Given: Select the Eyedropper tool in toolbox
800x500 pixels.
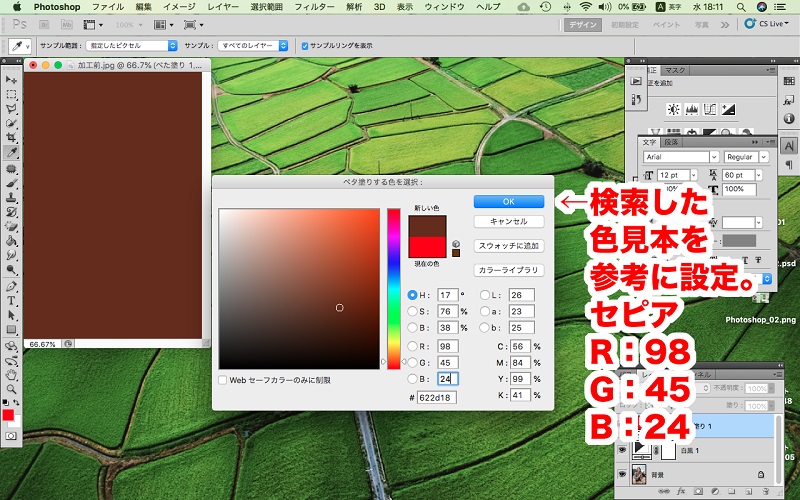Looking at the screenshot, I should tap(11, 152).
